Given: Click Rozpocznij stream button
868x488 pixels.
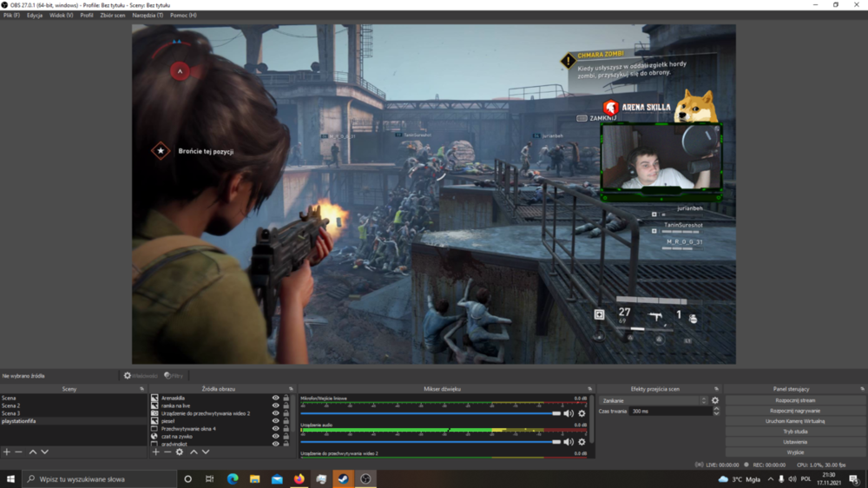Looking at the screenshot, I should pyautogui.click(x=795, y=400).
